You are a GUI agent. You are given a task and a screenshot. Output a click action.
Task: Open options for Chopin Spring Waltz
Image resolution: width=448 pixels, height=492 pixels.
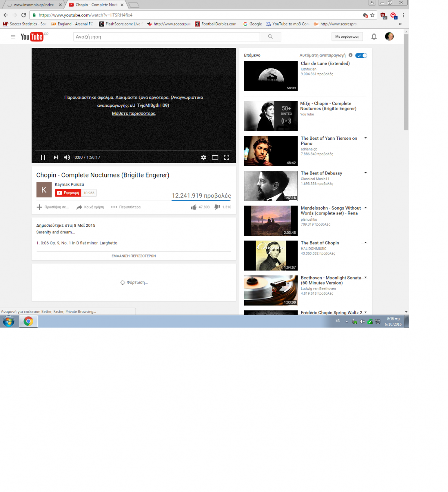coord(365,312)
